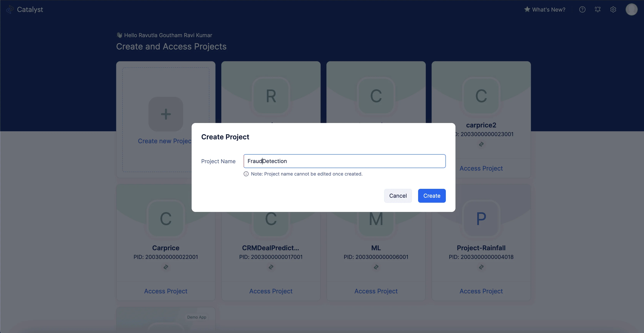
Task: Open the settings gear icon
Action: pyautogui.click(x=613, y=9)
